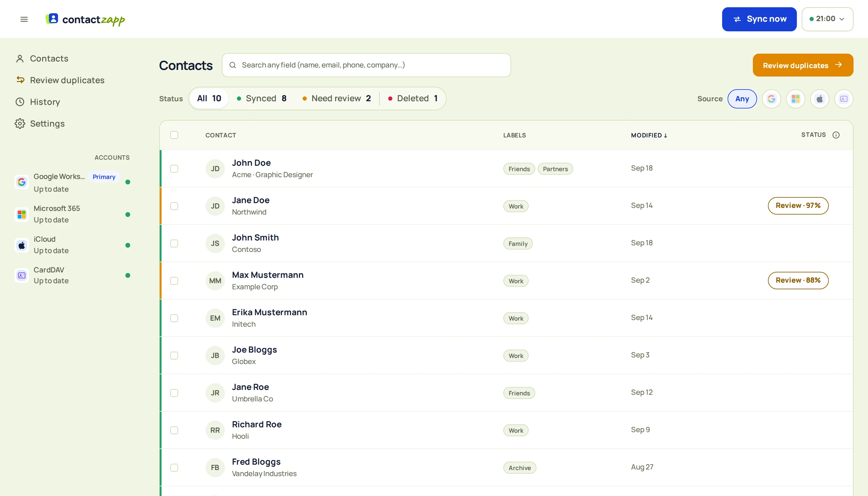This screenshot has width=868, height=496.
Task: Click the search magnifier icon
Action: (233, 65)
